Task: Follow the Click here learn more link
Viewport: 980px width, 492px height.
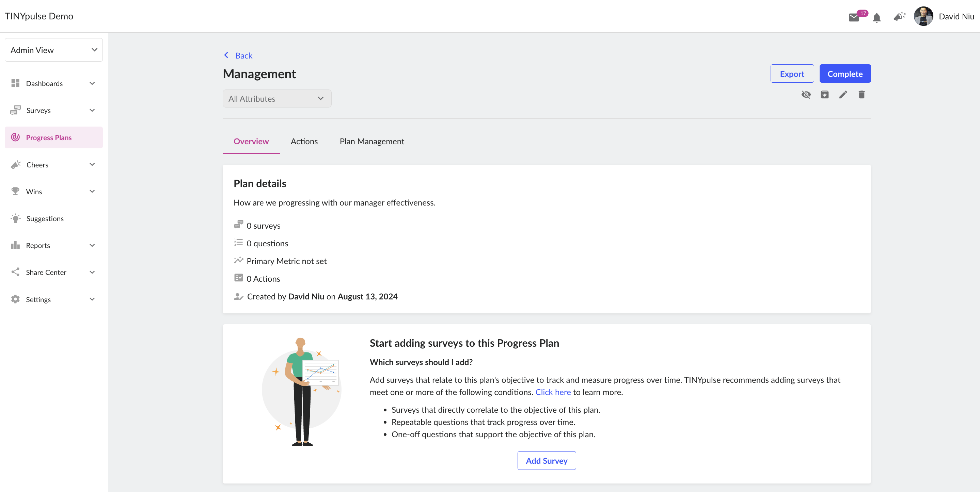Action: (553, 392)
